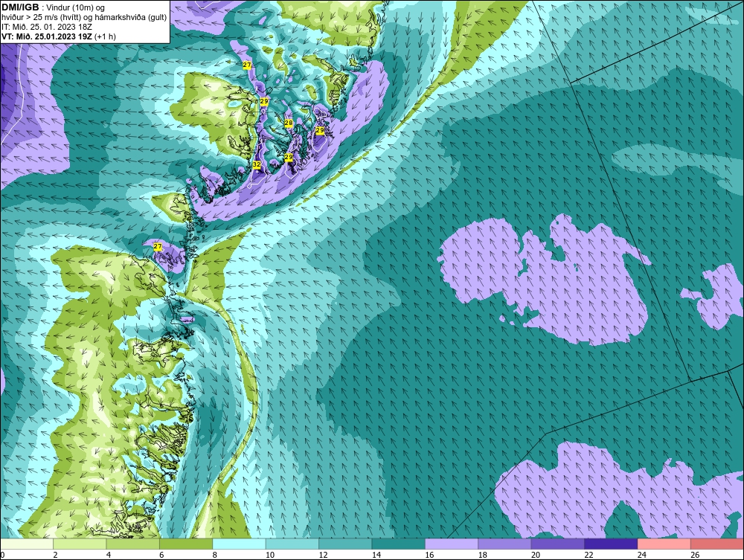Select the "IT: Mið. 25. 01. 2023 18Z" line
Image resolution: width=744 pixels, height=560 pixels.
click(46, 27)
